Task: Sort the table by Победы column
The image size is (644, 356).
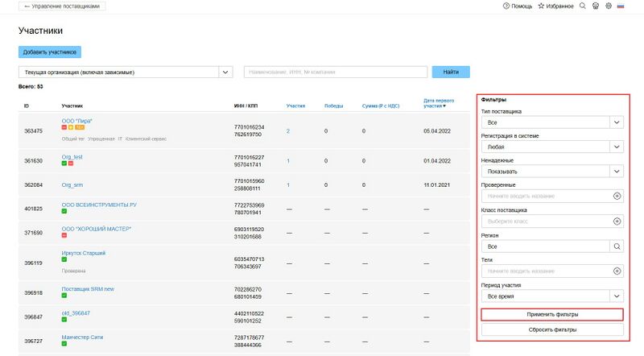Action: [333, 106]
